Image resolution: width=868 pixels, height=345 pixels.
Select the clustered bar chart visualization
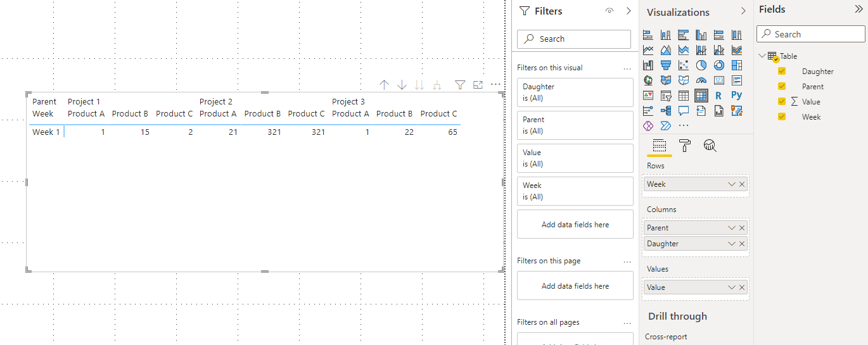tap(684, 35)
